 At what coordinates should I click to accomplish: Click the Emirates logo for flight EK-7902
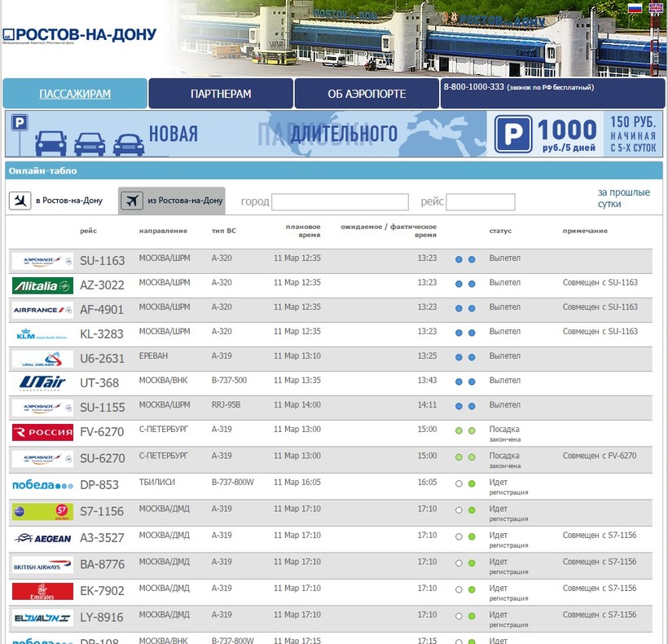[x=42, y=591]
